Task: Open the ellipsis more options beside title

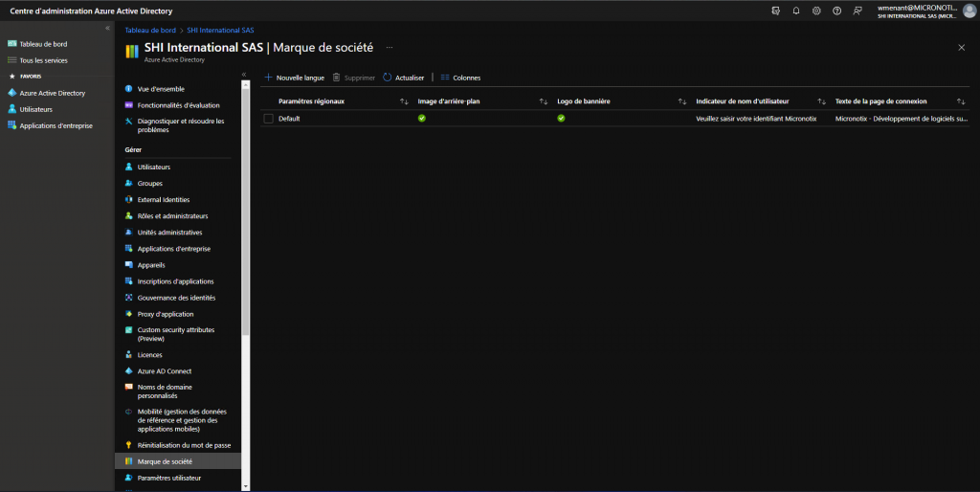Action: pos(390,48)
